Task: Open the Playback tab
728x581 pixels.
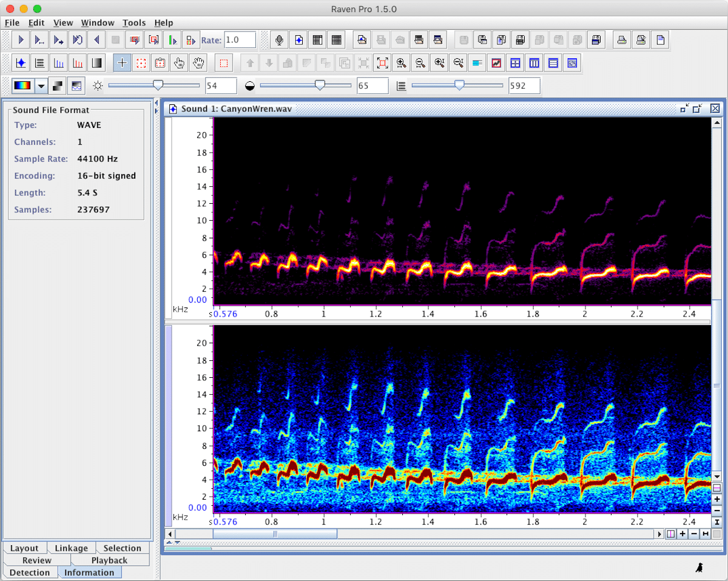Action: point(109,560)
